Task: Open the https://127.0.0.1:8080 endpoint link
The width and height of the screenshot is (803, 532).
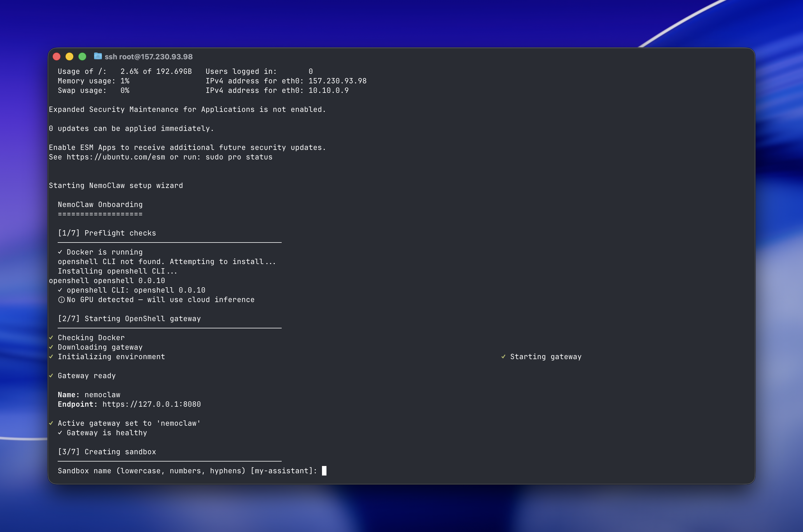Action: [152, 404]
